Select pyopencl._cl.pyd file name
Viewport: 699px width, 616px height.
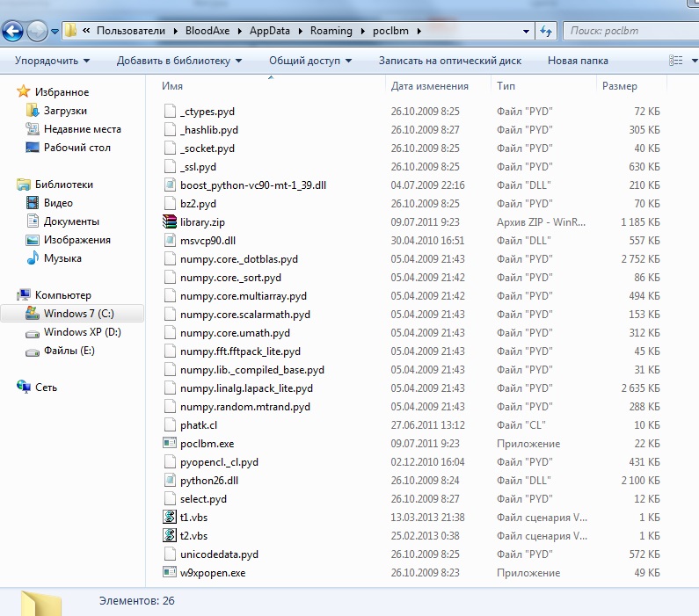219,462
